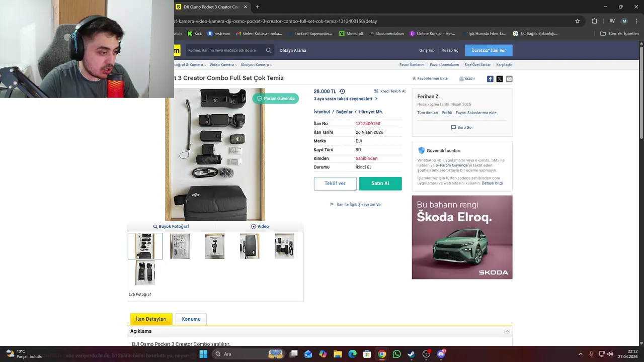Open Size Özel İlanlar menu item

pyautogui.click(x=477, y=65)
